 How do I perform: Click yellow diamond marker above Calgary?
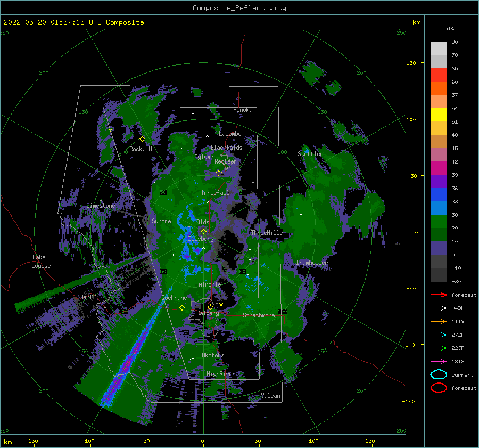(x=210, y=307)
